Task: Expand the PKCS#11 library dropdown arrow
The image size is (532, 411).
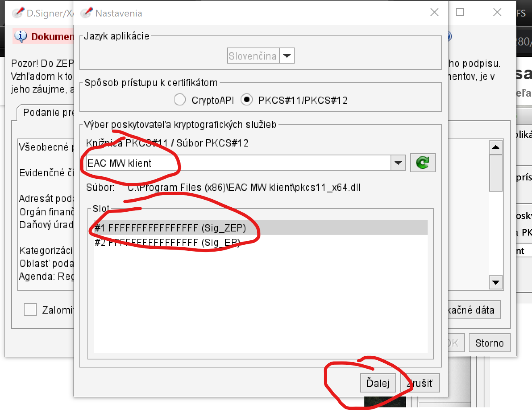Action: point(398,163)
